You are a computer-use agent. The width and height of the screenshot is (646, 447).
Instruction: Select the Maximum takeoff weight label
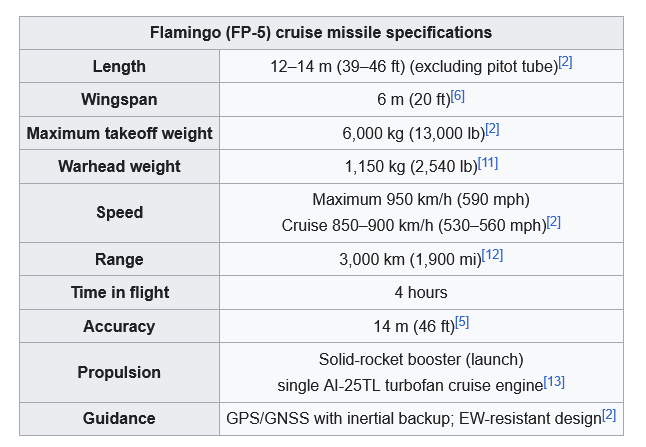pyautogui.click(x=119, y=133)
